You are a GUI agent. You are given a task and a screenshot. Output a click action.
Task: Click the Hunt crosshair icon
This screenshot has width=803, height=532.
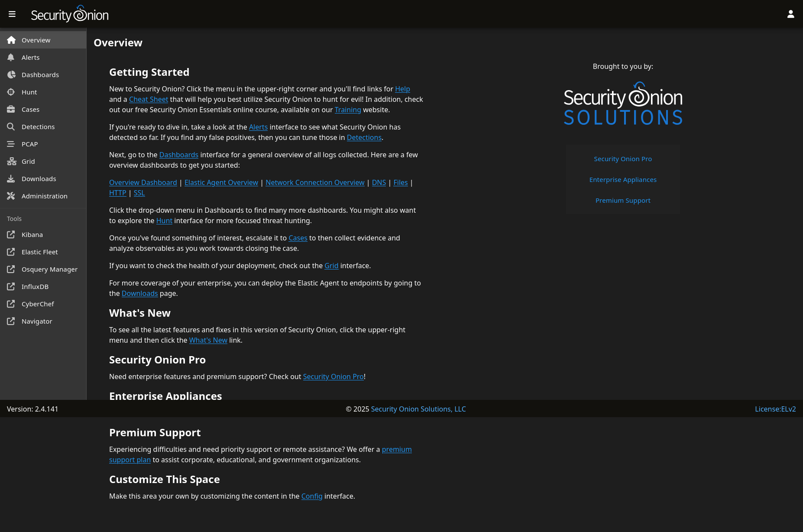click(11, 92)
